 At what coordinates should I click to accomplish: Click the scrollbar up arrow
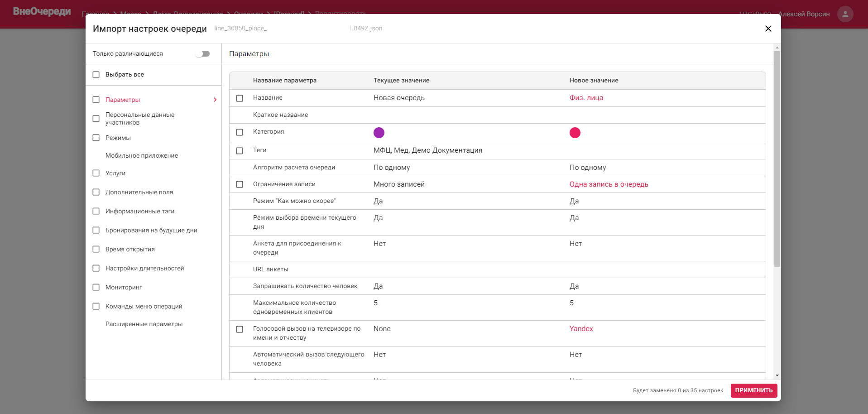tap(777, 47)
